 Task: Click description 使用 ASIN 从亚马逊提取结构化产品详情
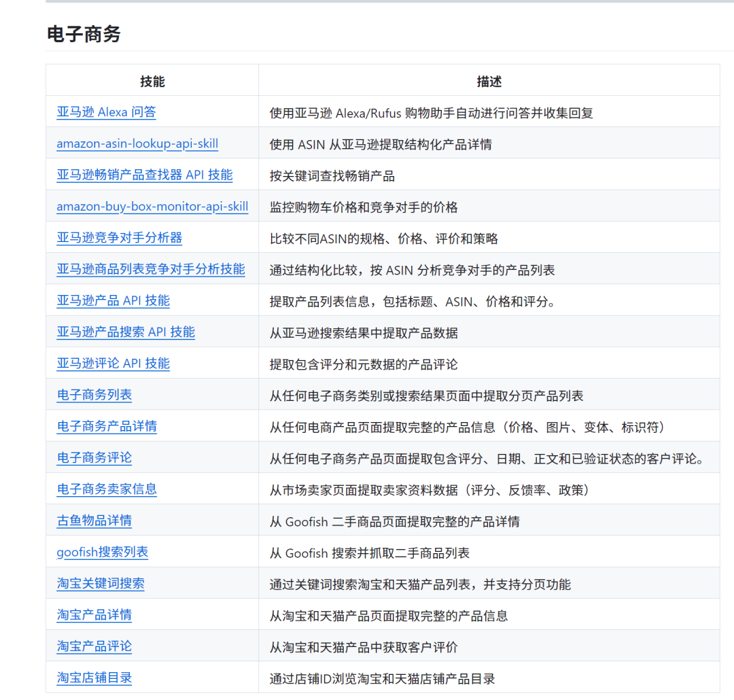point(381,144)
